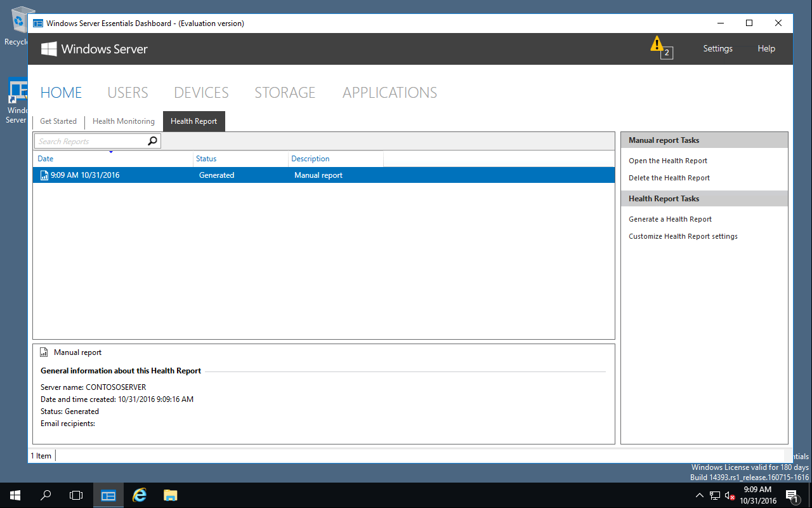812x508 pixels.
Task: Open the Action Center notification icon
Action: point(792,495)
